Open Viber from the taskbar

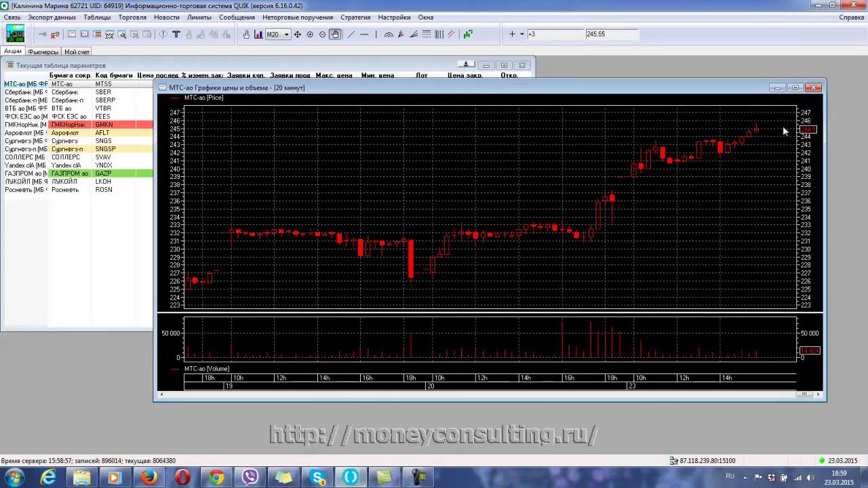coord(250,478)
